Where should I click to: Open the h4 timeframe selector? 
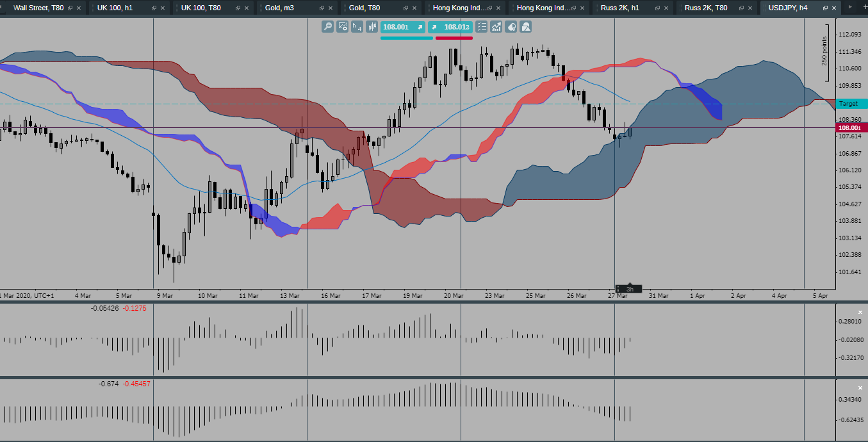(x=357, y=27)
